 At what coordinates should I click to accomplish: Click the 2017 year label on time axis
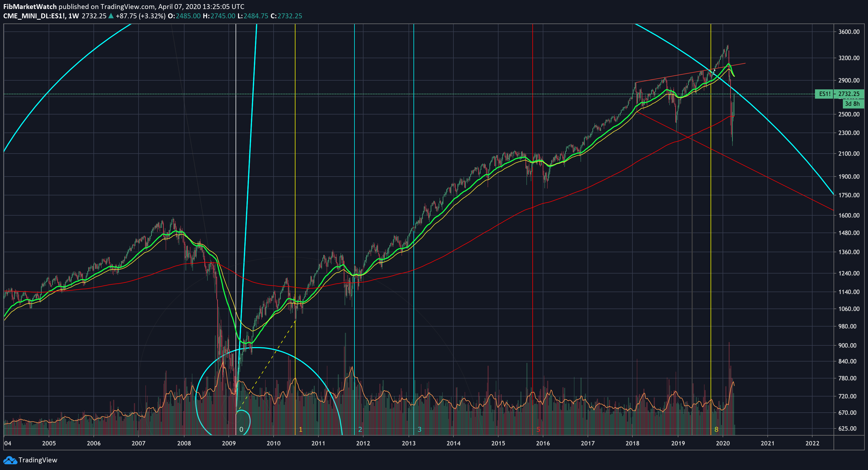coord(588,443)
